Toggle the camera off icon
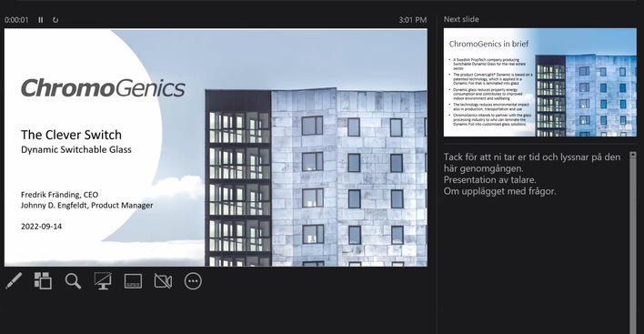The image size is (644, 334). click(163, 281)
